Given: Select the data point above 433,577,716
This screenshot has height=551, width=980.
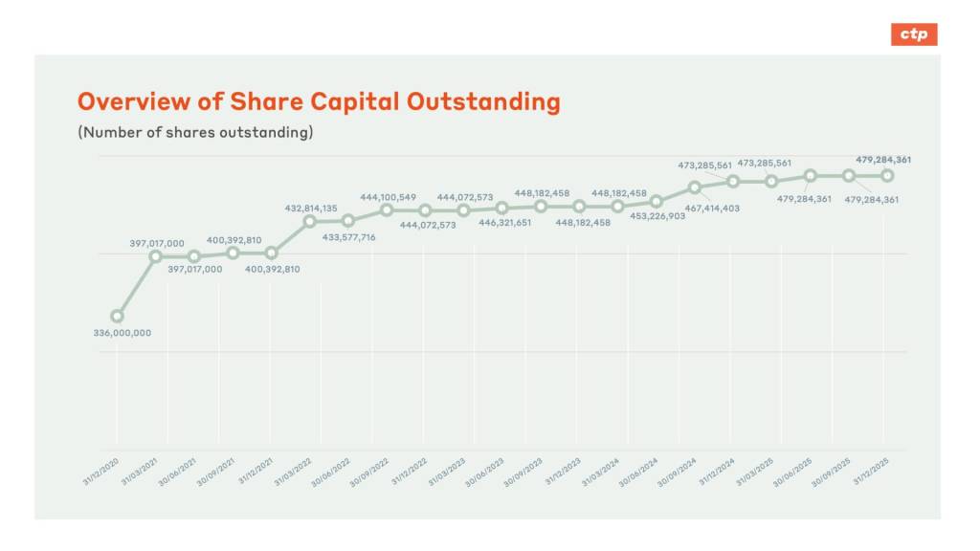Looking at the screenshot, I should 348,221.
